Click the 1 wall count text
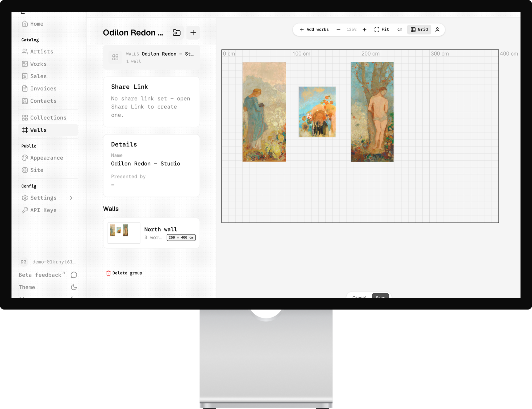The height and width of the screenshot is (409, 532). click(134, 61)
